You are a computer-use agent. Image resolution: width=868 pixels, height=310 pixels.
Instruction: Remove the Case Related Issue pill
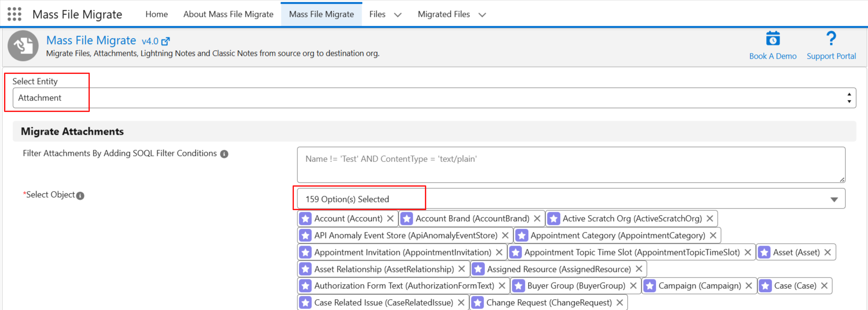coord(461,302)
